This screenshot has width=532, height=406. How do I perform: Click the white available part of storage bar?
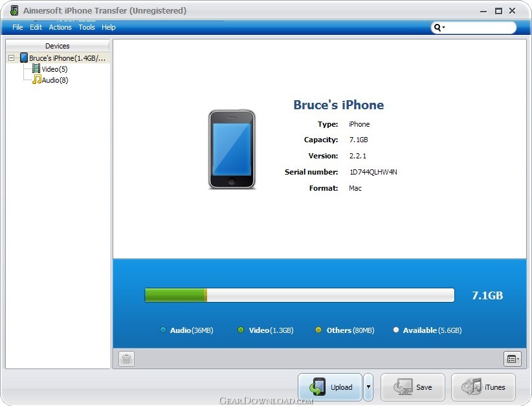pos(331,295)
